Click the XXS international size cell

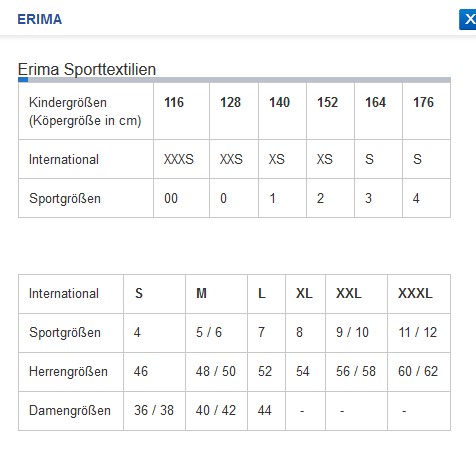(x=234, y=159)
